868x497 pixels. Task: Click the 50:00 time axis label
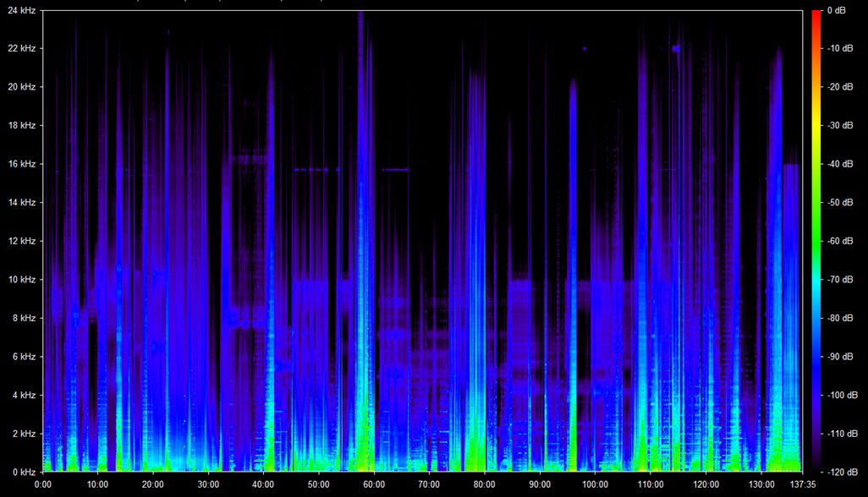click(x=318, y=485)
